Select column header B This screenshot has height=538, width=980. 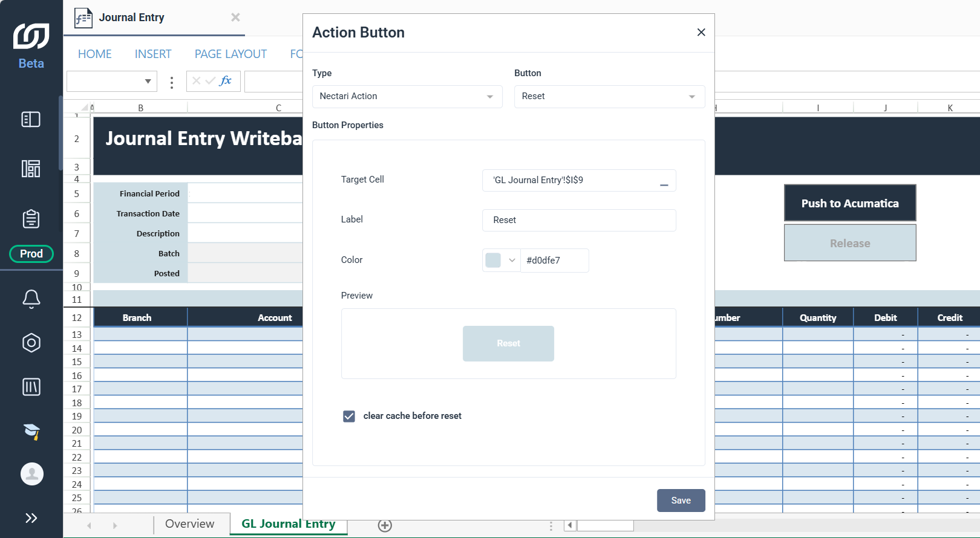(x=140, y=108)
